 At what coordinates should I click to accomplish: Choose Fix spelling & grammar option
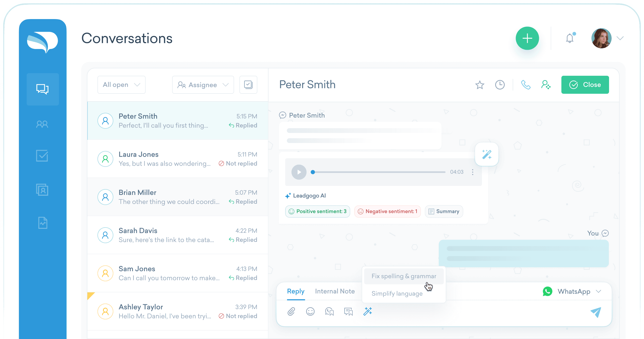[x=404, y=276]
